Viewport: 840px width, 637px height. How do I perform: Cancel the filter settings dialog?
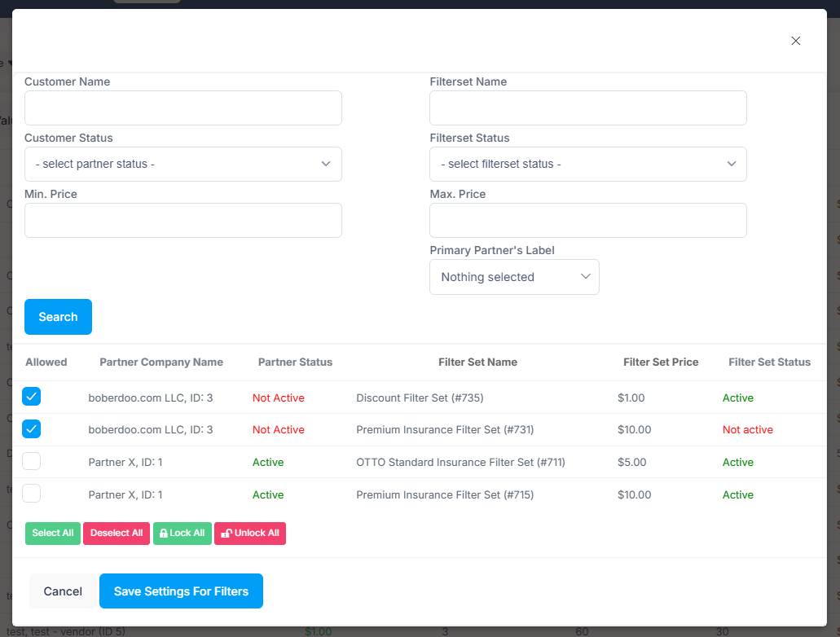click(x=63, y=591)
